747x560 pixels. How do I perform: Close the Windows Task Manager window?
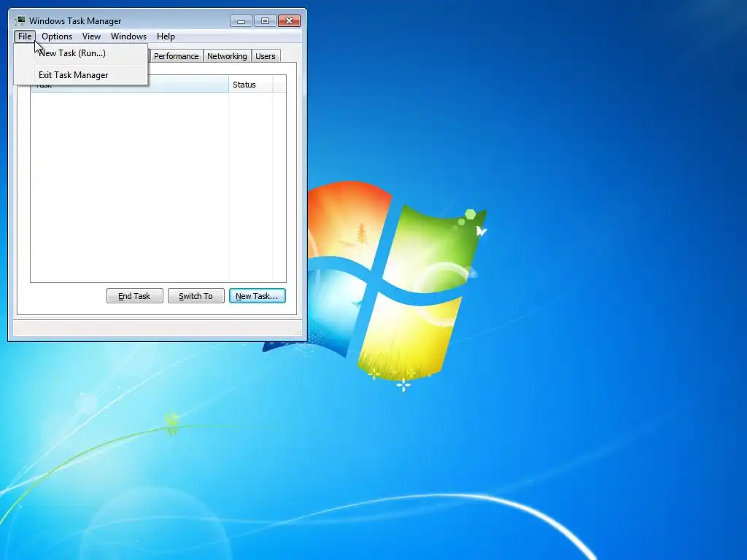click(x=289, y=21)
